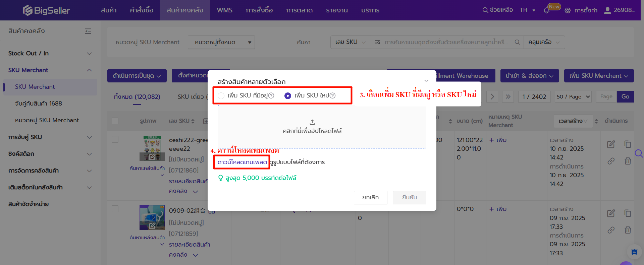Delete the 0909-02 row
This screenshot has width=644, height=265.
pyautogui.click(x=628, y=230)
